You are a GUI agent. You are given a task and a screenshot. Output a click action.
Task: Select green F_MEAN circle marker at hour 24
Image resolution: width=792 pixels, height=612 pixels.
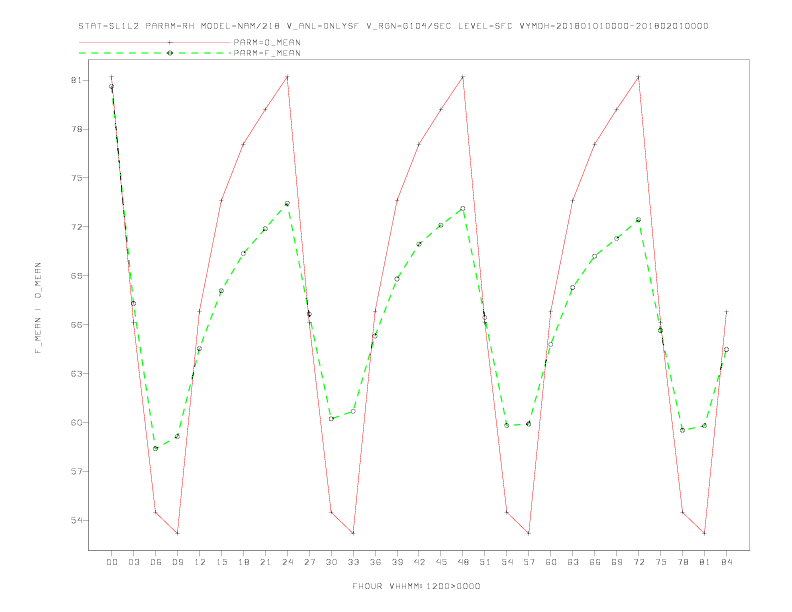pos(287,203)
